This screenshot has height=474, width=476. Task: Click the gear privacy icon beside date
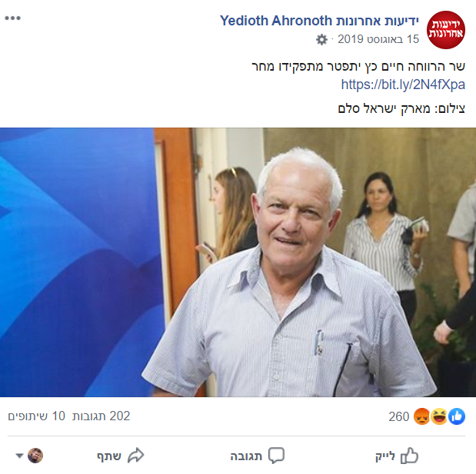(x=321, y=39)
